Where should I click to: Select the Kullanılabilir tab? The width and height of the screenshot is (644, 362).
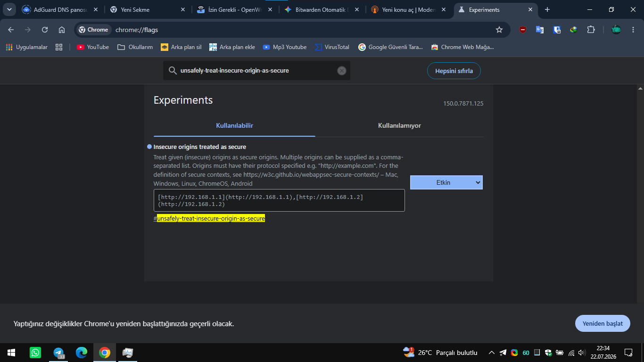[x=234, y=126]
